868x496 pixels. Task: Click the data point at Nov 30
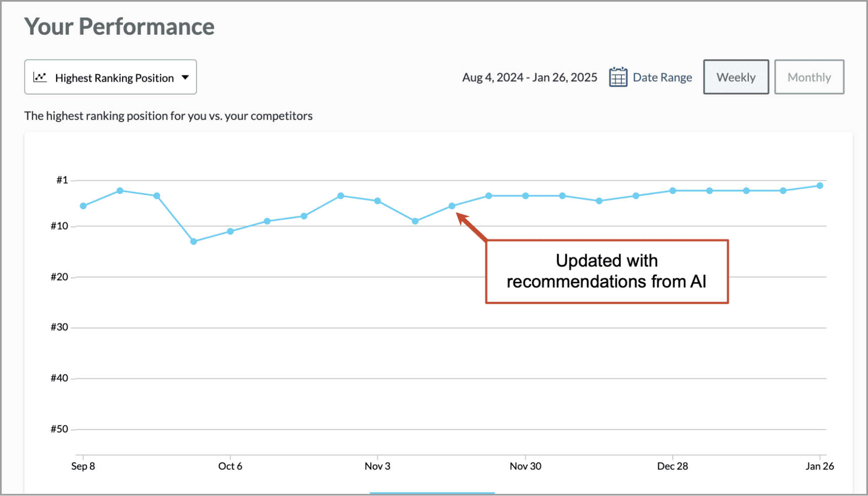(x=525, y=196)
